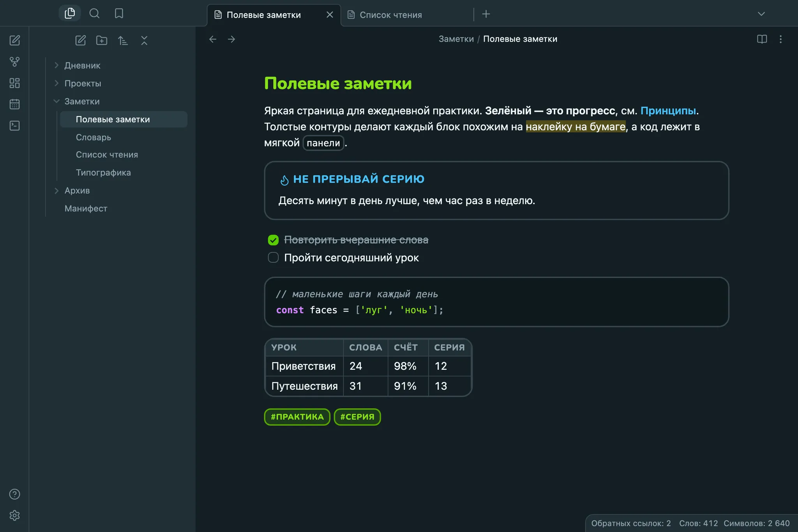Expand the Дневник folder
This screenshot has width=798, height=532.
point(56,65)
